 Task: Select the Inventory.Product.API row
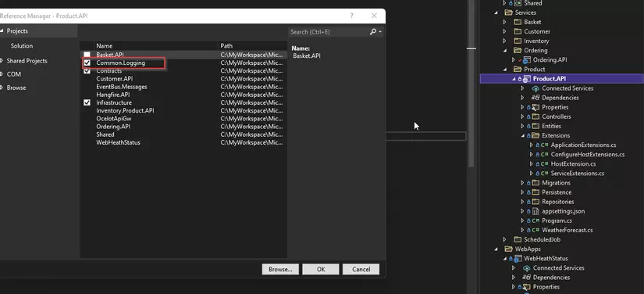[183, 110]
